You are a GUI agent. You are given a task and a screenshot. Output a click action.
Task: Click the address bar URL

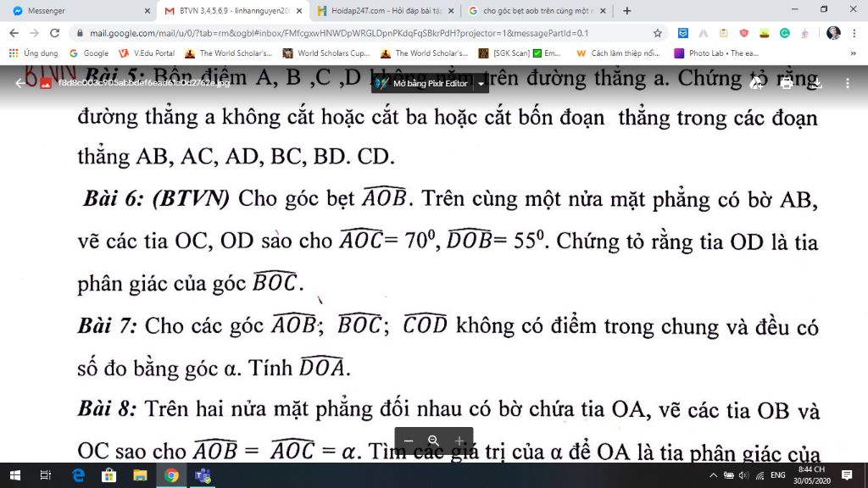339,33
